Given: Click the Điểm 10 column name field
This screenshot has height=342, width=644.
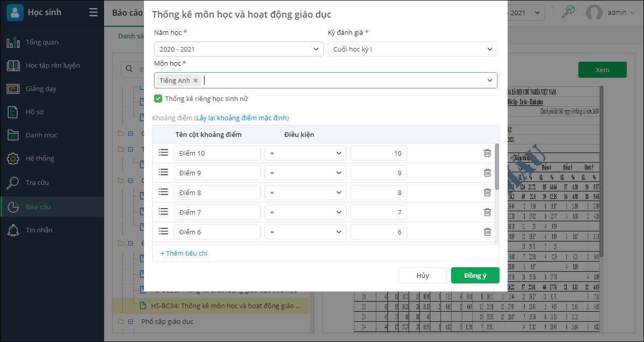Looking at the screenshot, I should pyautogui.click(x=217, y=153).
